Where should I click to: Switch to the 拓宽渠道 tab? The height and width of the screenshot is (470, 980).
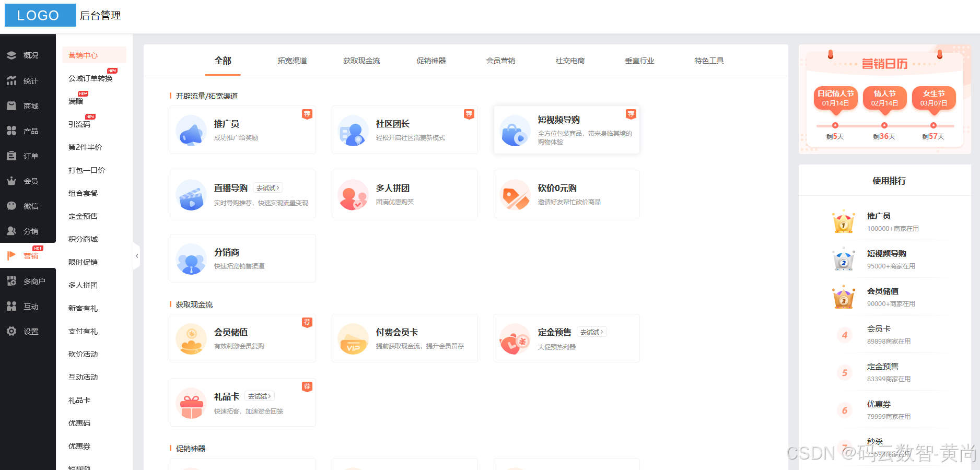click(292, 61)
